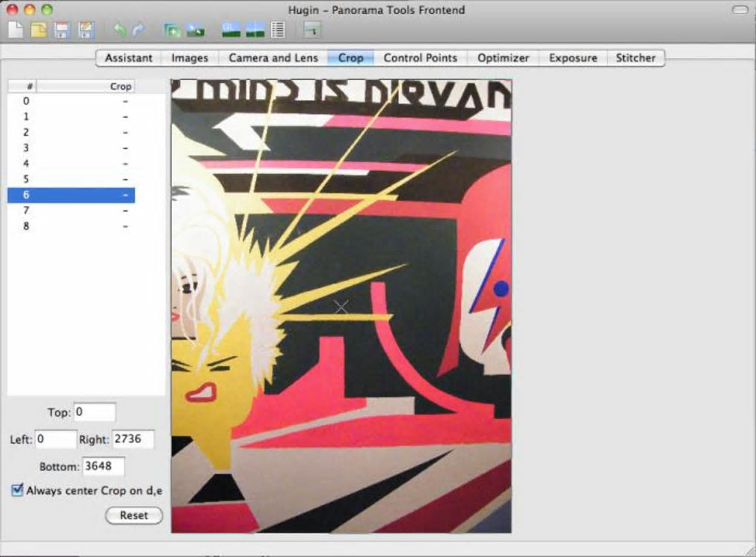
Task: Add images with the green plus icon
Action: coord(172,30)
